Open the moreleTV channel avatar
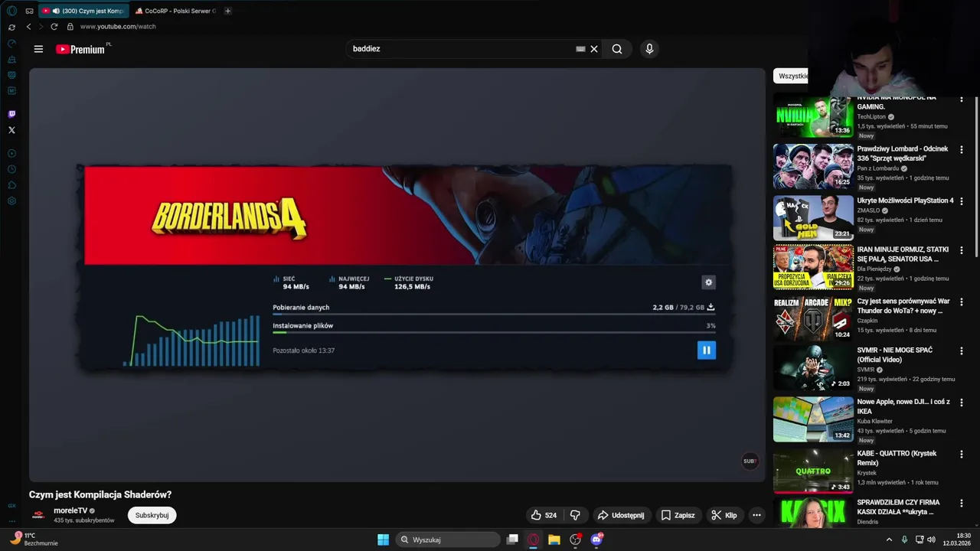Image resolution: width=980 pixels, height=551 pixels. (38, 515)
